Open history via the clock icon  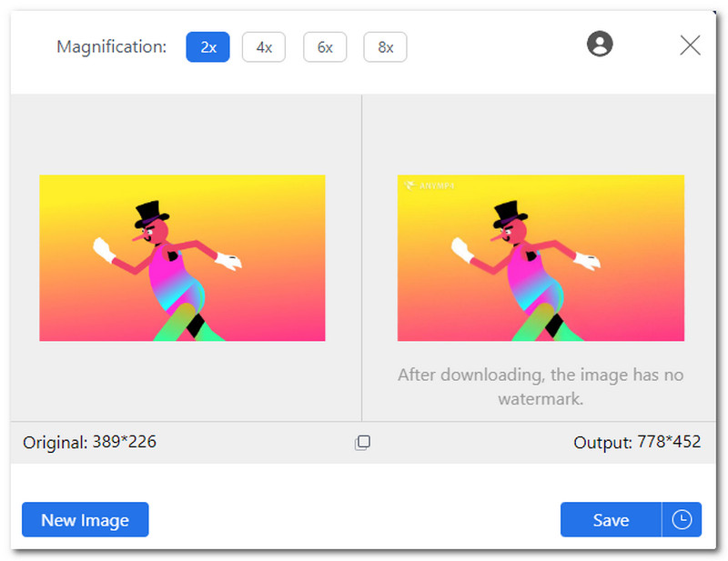click(682, 520)
